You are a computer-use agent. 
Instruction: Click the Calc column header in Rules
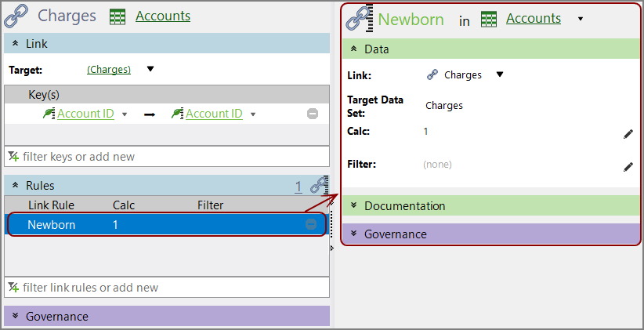pyautogui.click(x=124, y=205)
